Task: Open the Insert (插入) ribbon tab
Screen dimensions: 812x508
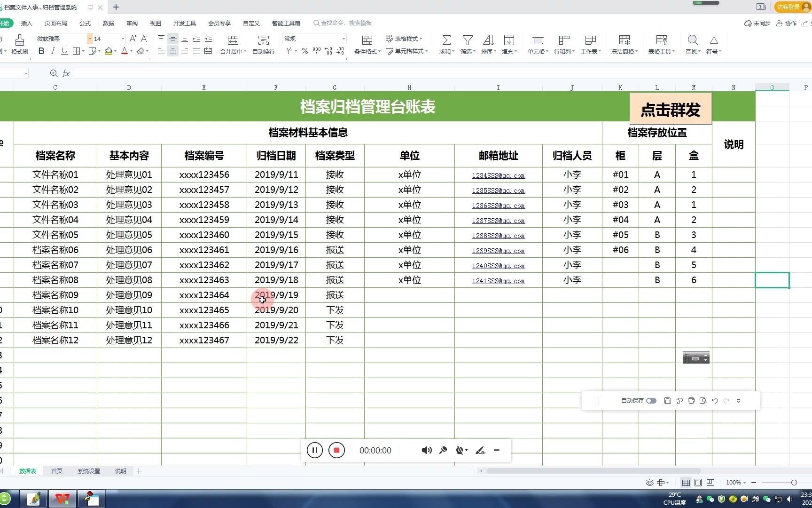Action: [27, 23]
